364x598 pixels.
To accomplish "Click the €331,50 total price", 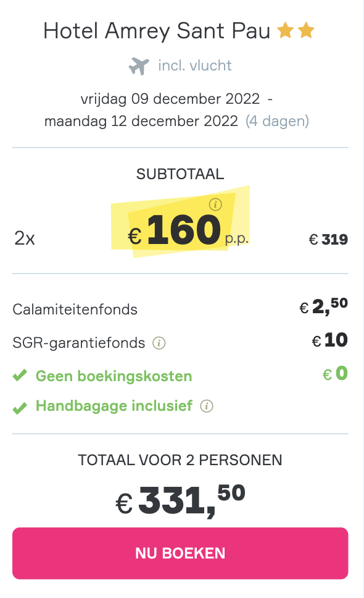I will point(180,500).
